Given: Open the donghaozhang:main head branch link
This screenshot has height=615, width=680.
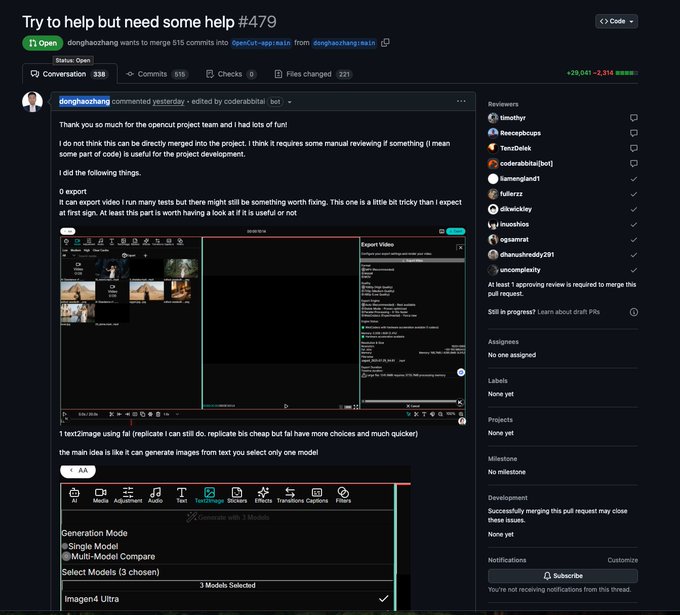Looking at the screenshot, I should 344,43.
